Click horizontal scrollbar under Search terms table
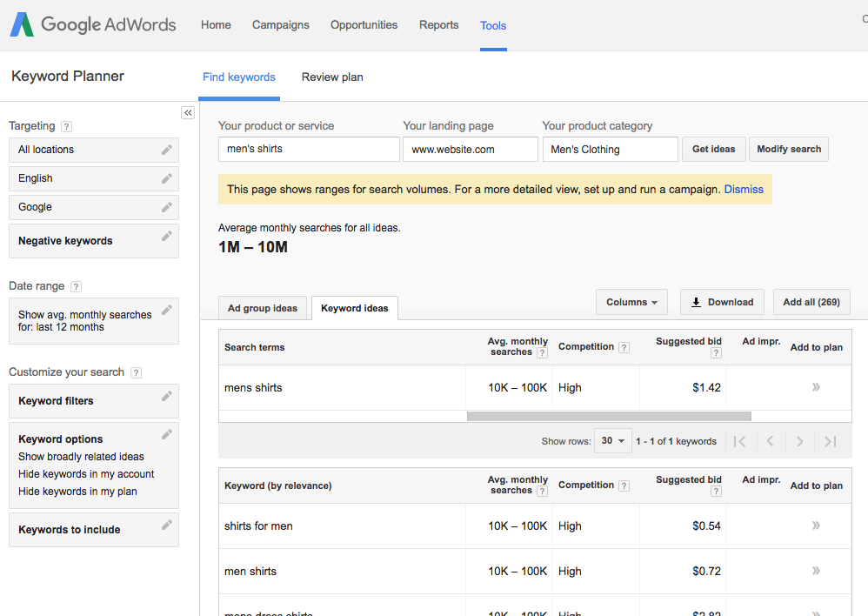868x616 pixels. point(609,416)
